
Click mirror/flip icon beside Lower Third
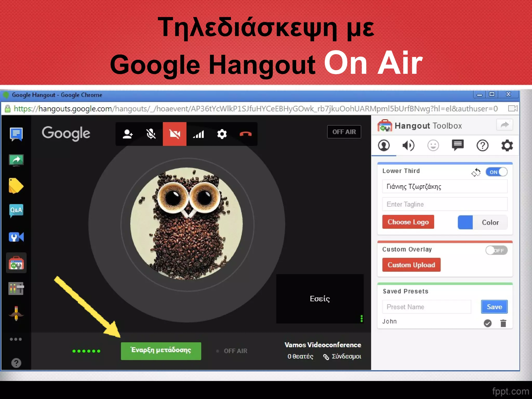476,172
